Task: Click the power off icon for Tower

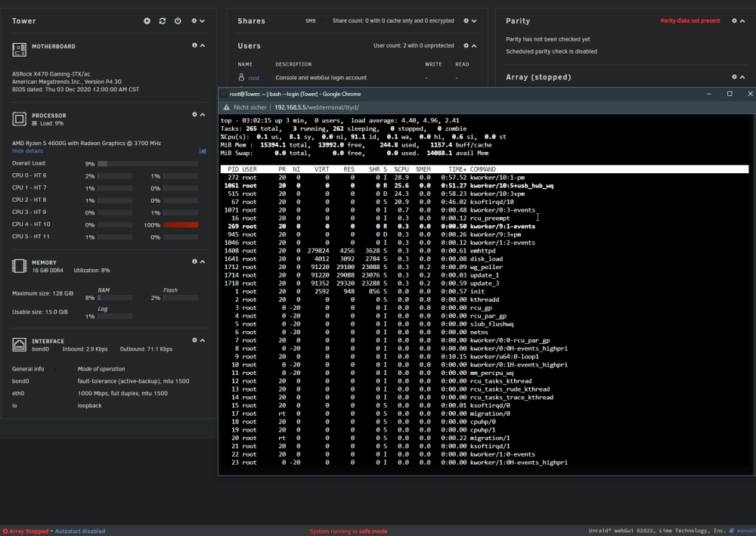Action: pos(178,21)
